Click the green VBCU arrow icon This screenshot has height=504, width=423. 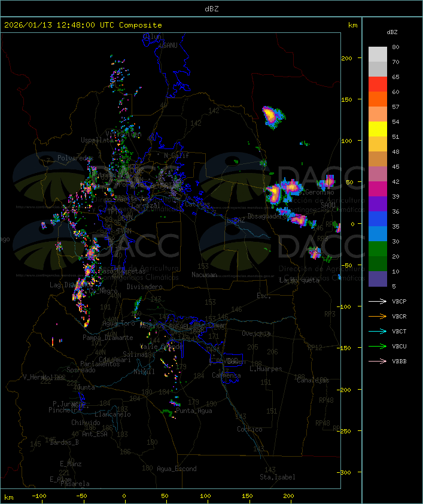coord(378,346)
